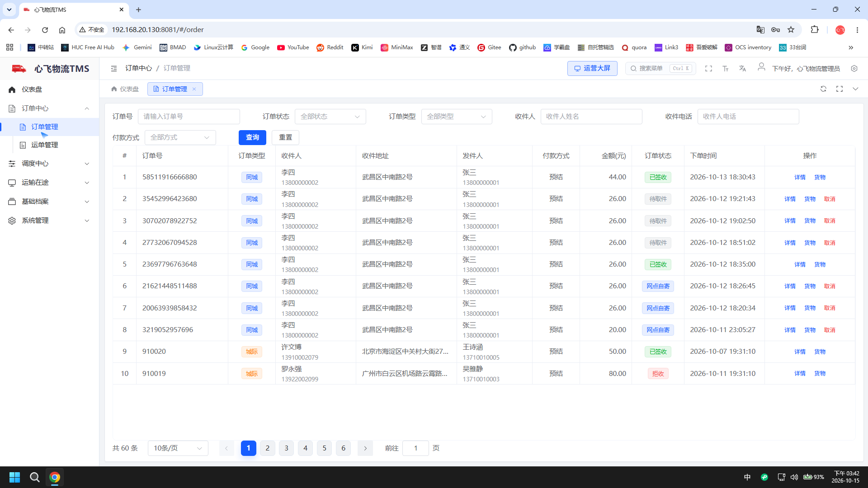Open the 付款方式 payment dropdown
868x488 pixels.
point(180,137)
